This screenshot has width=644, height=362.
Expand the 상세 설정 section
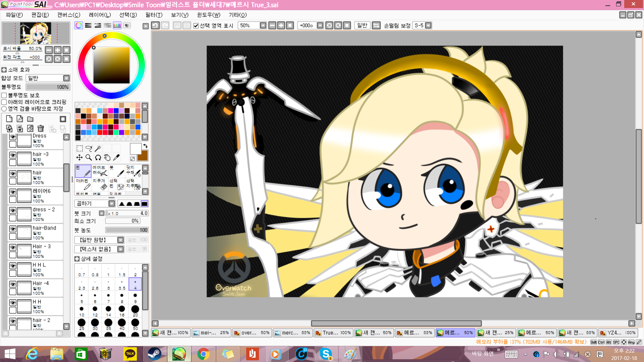[77, 259]
